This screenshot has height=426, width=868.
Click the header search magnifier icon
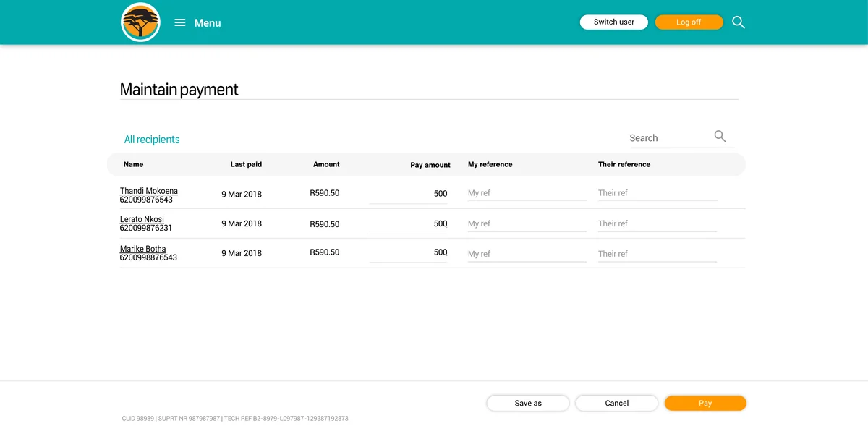click(x=738, y=22)
